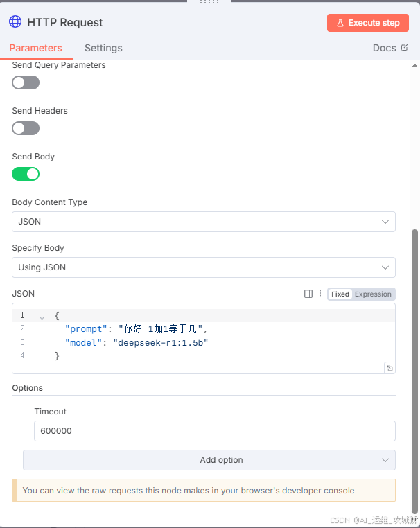Screen dimensions: 420x528
Task: Click the JSON editor expand corner icon
Action: point(390,368)
